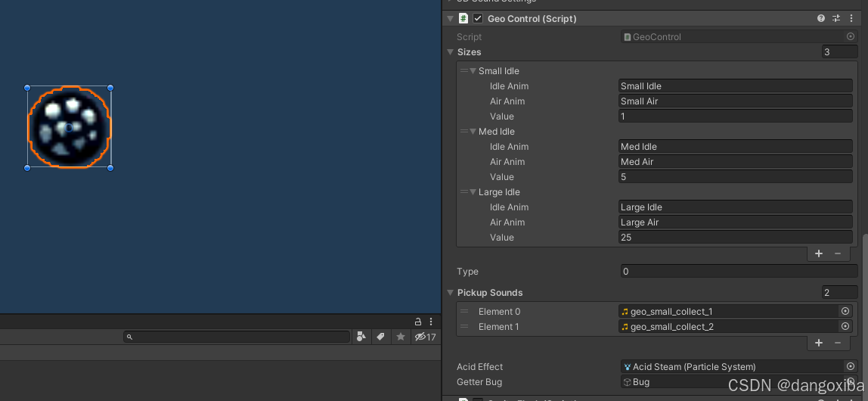Screen dimensions: 868x401
Task: Click the Large Air anim field
Action: point(735,222)
